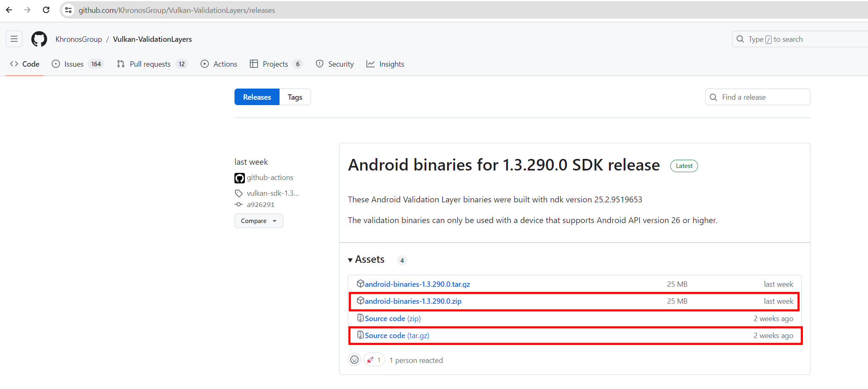The height and width of the screenshot is (389, 868).
Task: Click the commit icon beside a926291
Action: point(239,204)
